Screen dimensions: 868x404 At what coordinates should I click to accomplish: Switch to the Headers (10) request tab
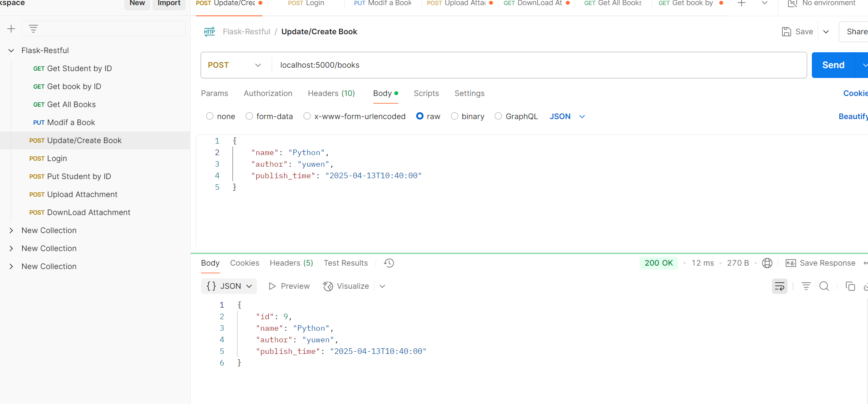tap(331, 93)
